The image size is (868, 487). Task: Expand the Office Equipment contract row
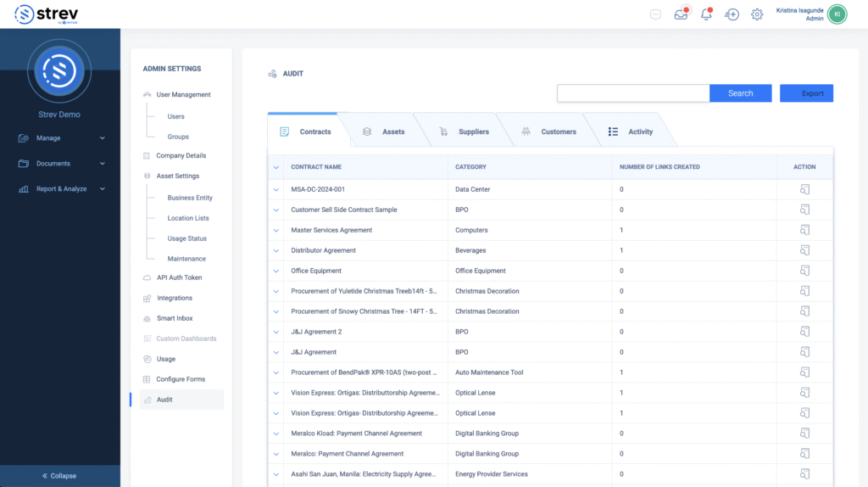(x=276, y=271)
